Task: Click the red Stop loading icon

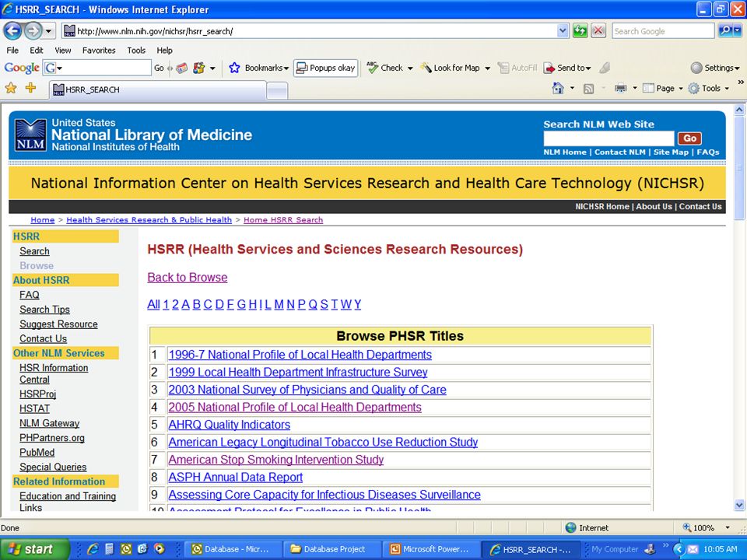Action: pyautogui.click(x=598, y=31)
